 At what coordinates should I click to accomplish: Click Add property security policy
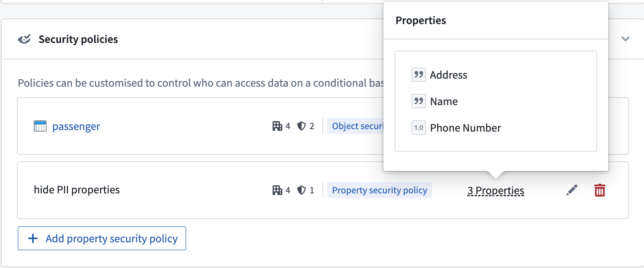point(102,238)
